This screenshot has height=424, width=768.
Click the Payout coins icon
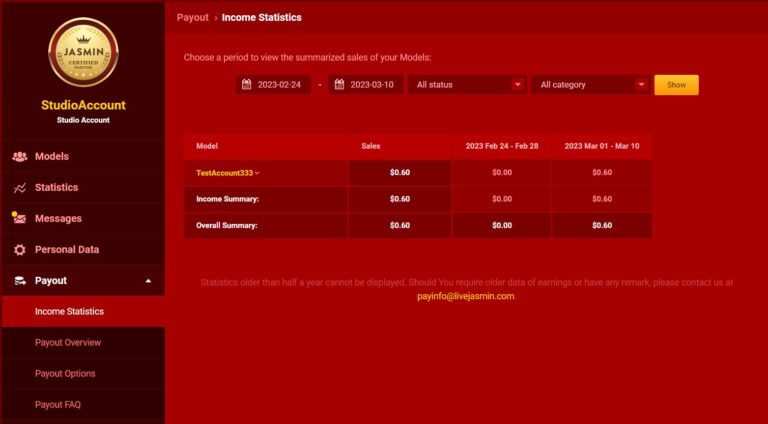pos(19,281)
